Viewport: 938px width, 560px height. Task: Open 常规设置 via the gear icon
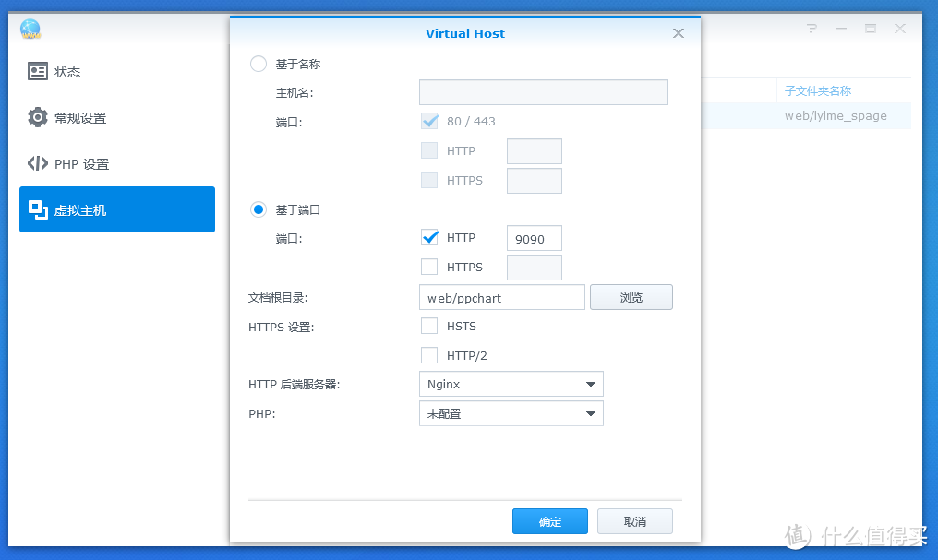click(x=78, y=117)
